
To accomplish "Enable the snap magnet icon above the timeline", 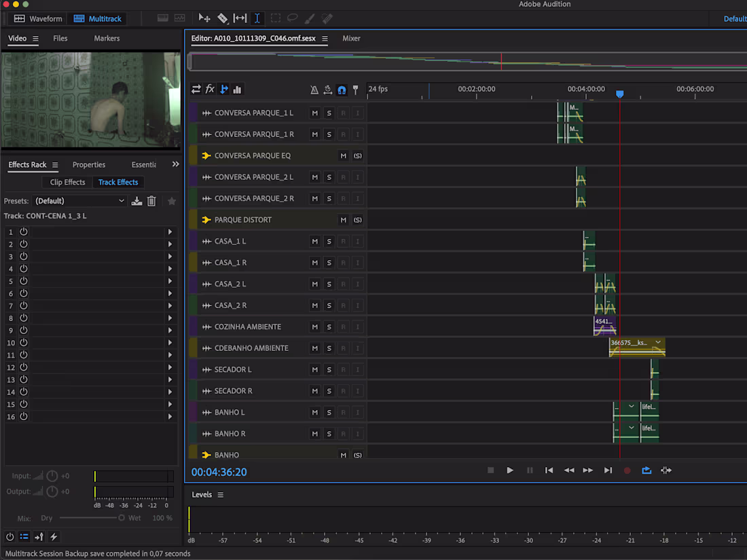I will [x=342, y=90].
